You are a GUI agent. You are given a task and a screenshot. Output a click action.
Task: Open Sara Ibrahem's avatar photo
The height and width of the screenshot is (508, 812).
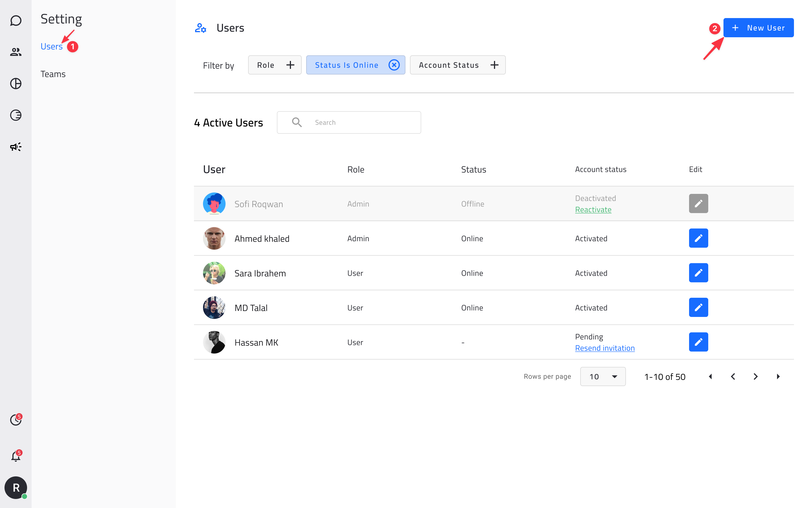(x=214, y=273)
